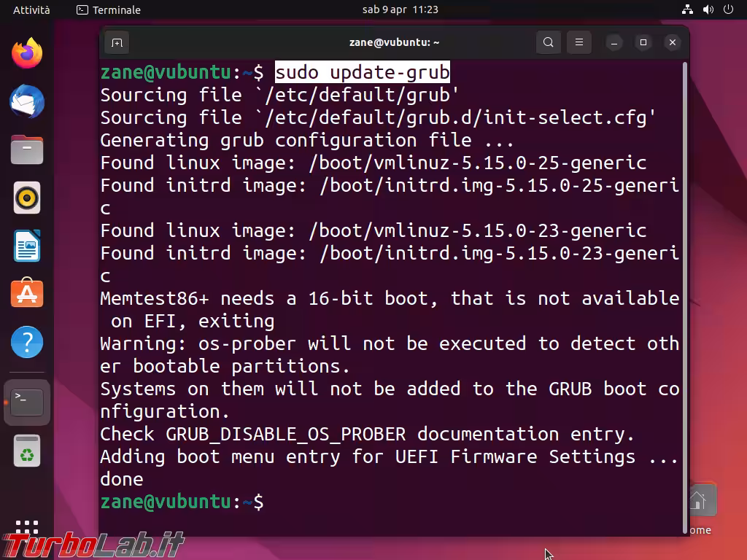Launch Firefox from the dock
The height and width of the screenshot is (560, 747).
[27, 53]
